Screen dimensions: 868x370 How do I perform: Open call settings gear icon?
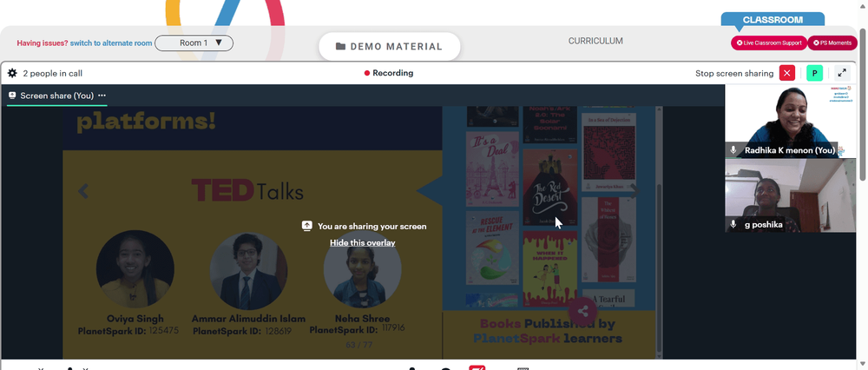click(x=12, y=73)
